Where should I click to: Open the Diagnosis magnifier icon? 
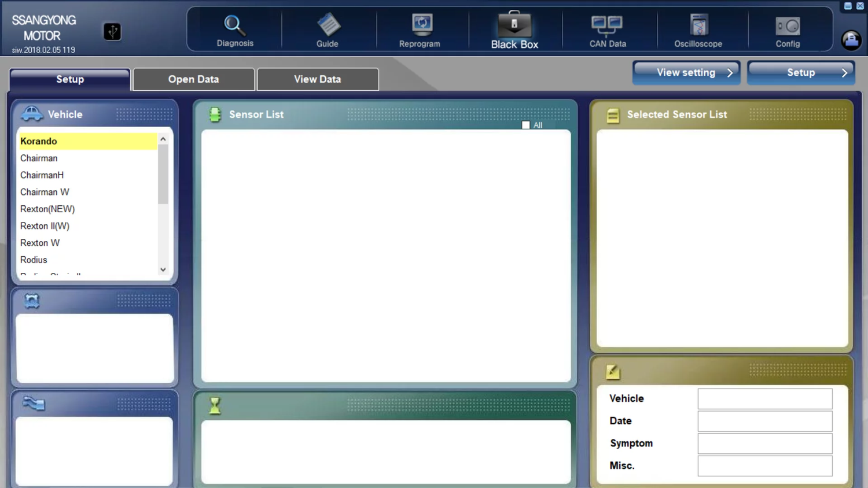[x=234, y=25]
